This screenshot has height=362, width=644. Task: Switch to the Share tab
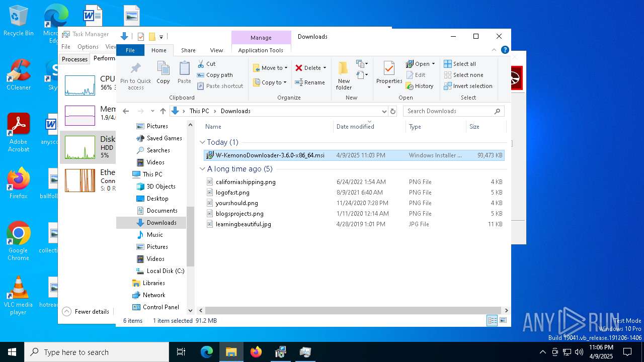[188, 50]
